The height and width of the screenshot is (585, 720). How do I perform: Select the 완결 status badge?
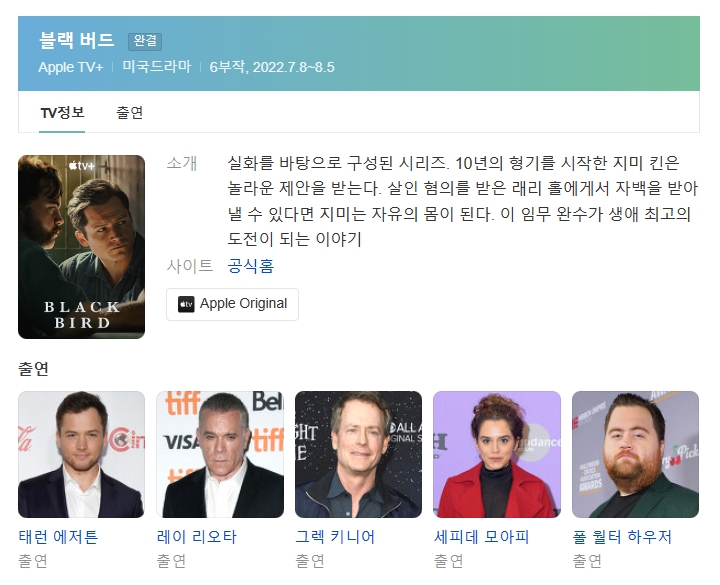145,41
